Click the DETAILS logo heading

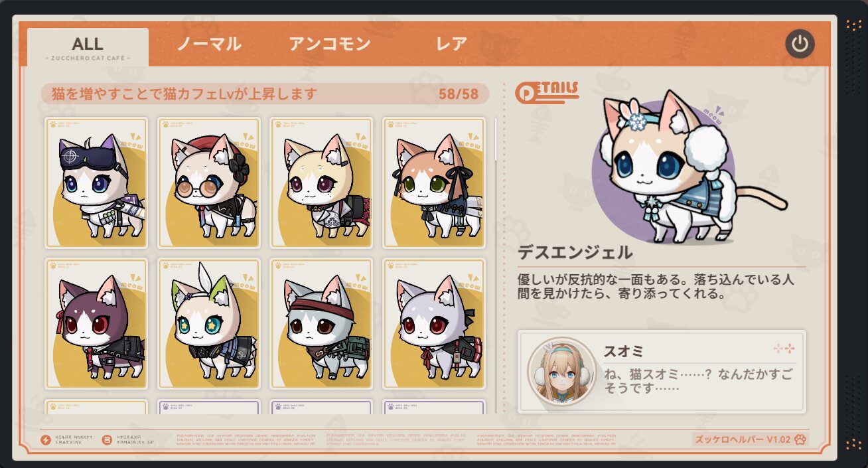[x=547, y=92]
